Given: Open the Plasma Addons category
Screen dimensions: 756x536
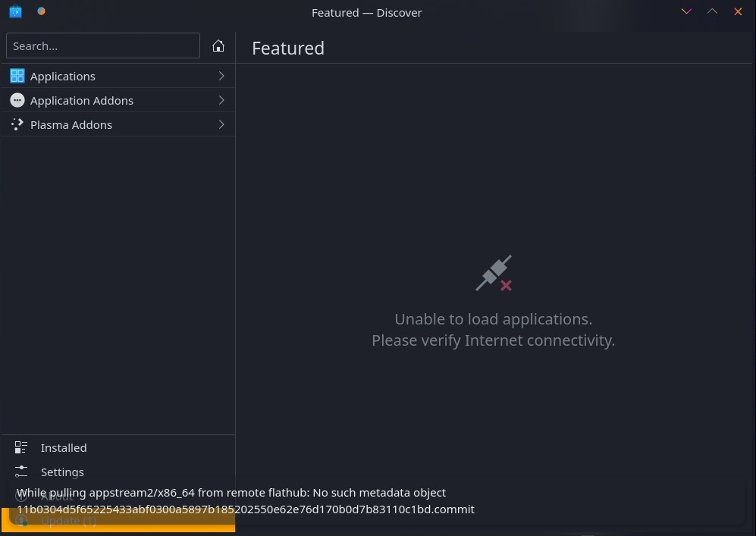Looking at the screenshot, I should point(118,124).
